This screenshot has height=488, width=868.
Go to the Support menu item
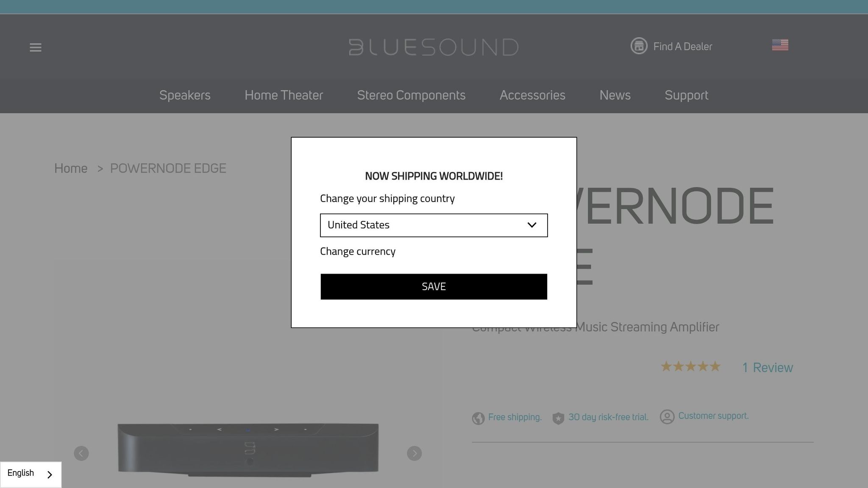[x=686, y=95]
